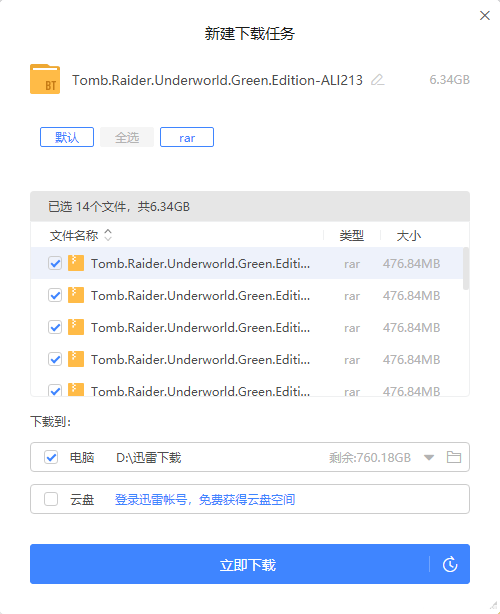
Task: Toggle the 电脑 download location checkbox
Action: tap(51, 457)
